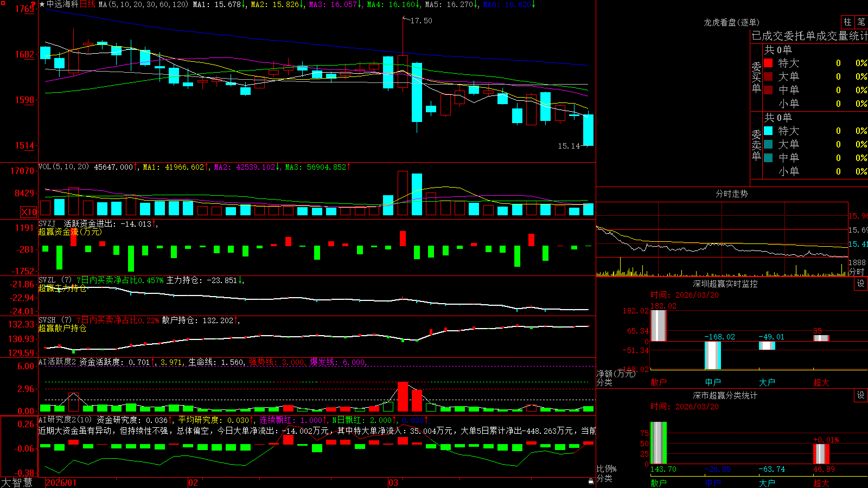Open MA(5,10,20,30,60,120) indicator parameters
Screen dimensions: 868x488
[x=143, y=4]
